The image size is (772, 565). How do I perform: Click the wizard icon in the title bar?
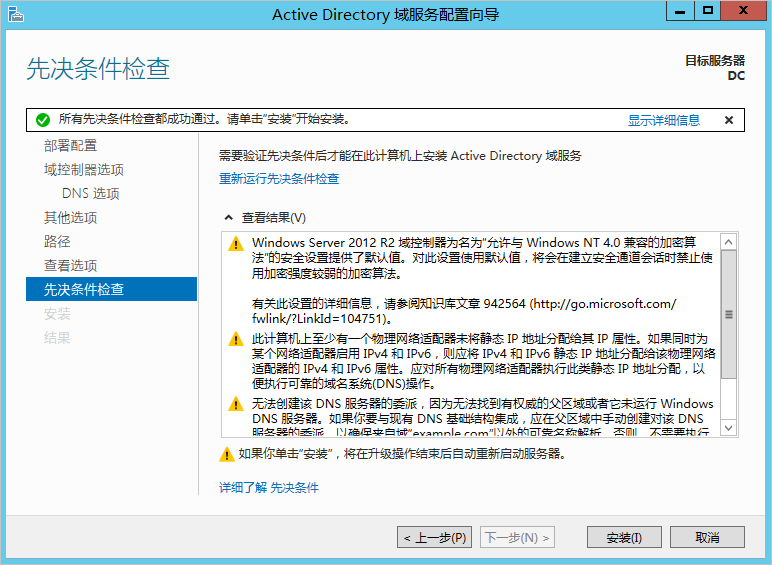pos(16,14)
